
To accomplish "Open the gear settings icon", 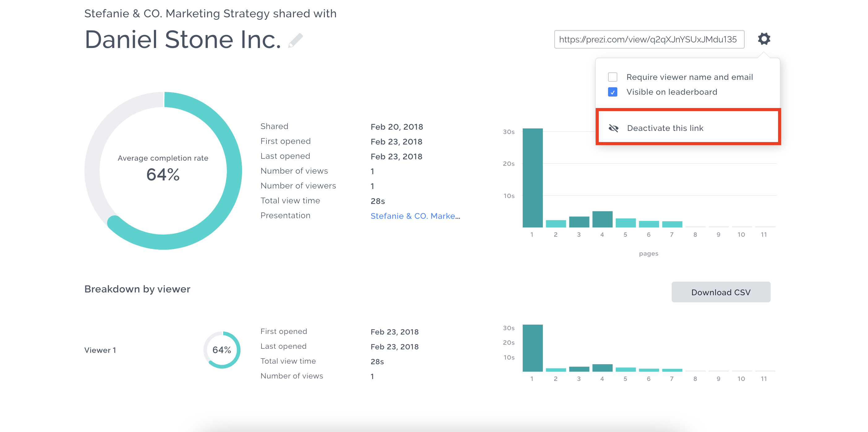I will pyautogui.click(x=764, y=39).
